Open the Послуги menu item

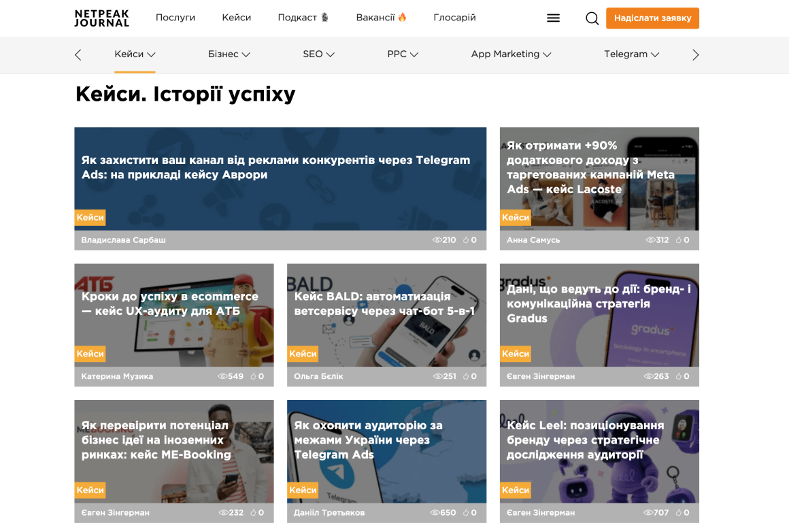click(175, 17)
